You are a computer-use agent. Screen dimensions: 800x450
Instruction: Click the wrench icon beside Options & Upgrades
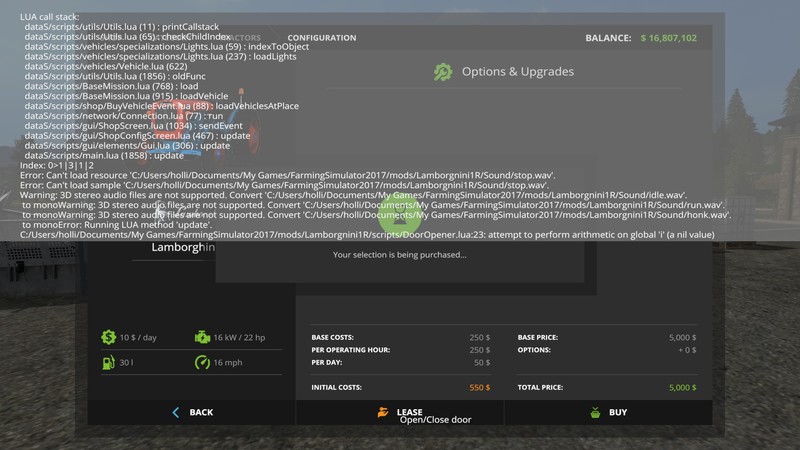tap(443, 72)
